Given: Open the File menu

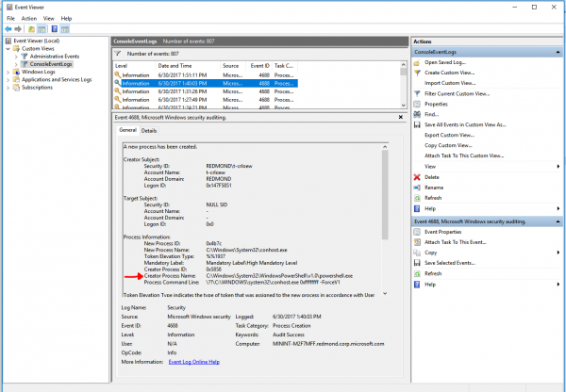Looking at the screenshot, I should tap(10, 19).
